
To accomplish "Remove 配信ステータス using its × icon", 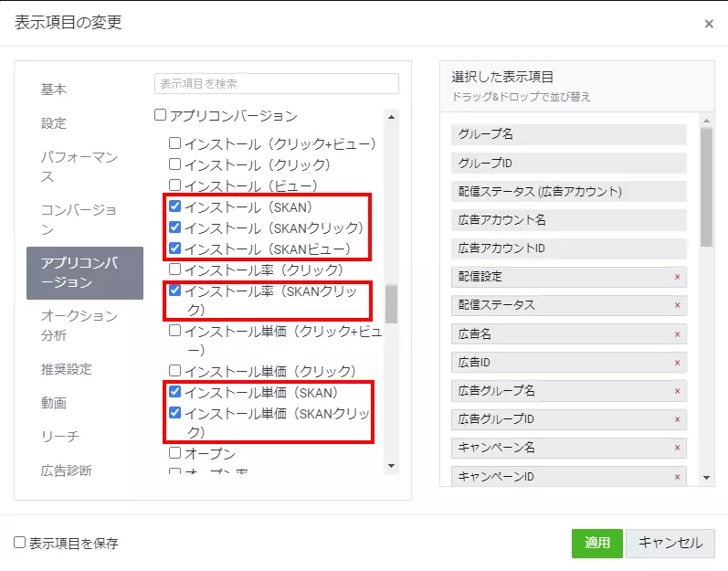I will click(x=677, y=305).
